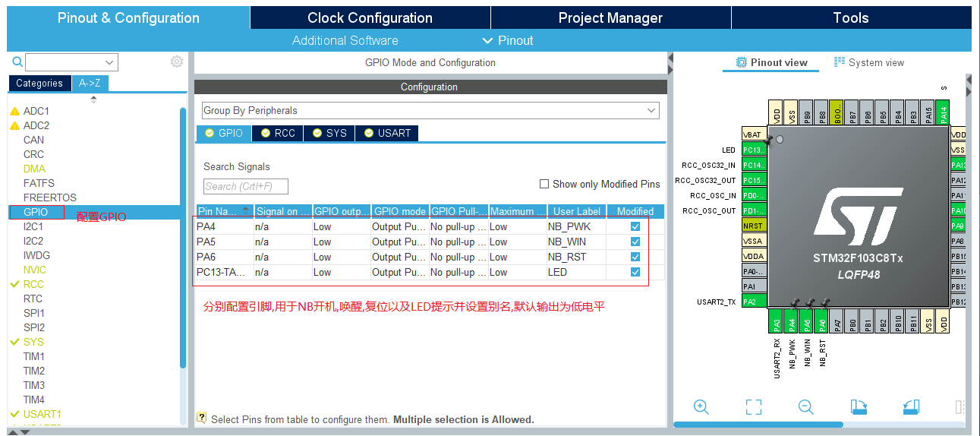Select the Pinout view tab
Viewport: 980px width, 436px height.
tap(772, 62)
